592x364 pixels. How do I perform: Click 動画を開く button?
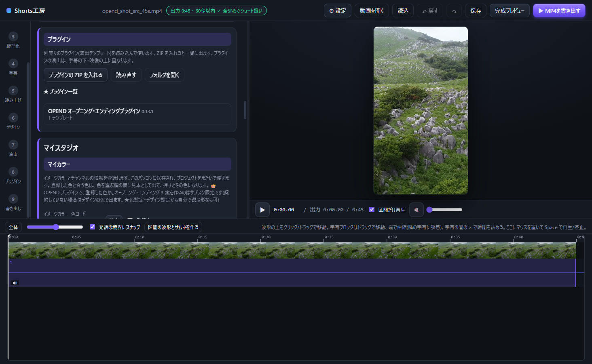(372, 11)
